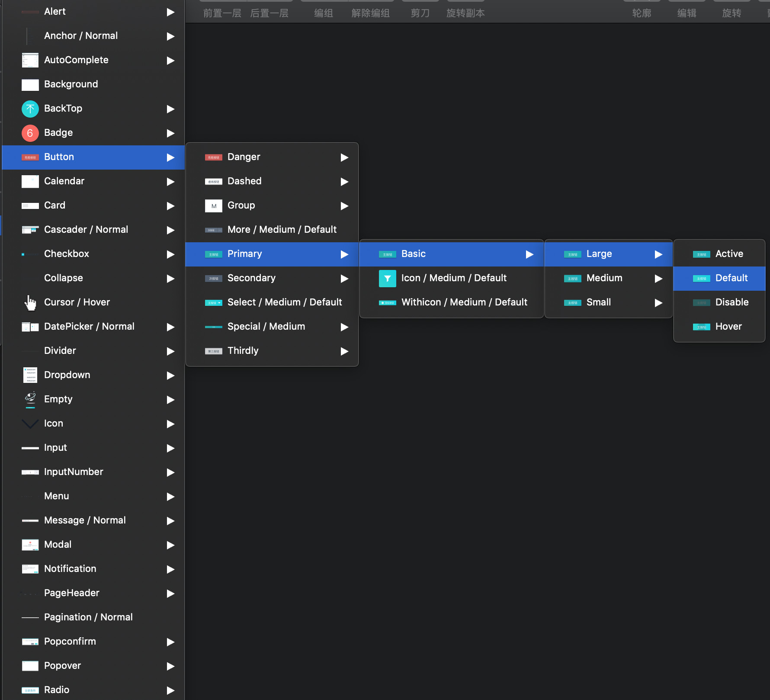Click the Empty state illustration icon

[30, 399]
